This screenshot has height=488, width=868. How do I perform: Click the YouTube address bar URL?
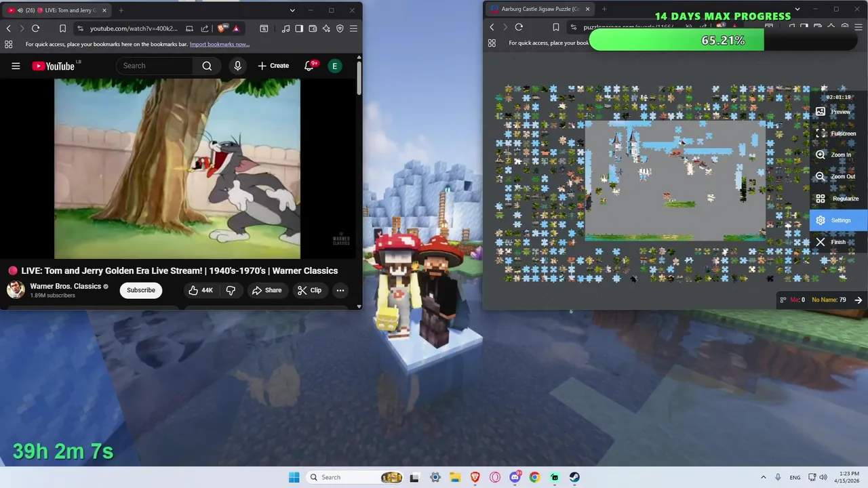click(134, 28)
